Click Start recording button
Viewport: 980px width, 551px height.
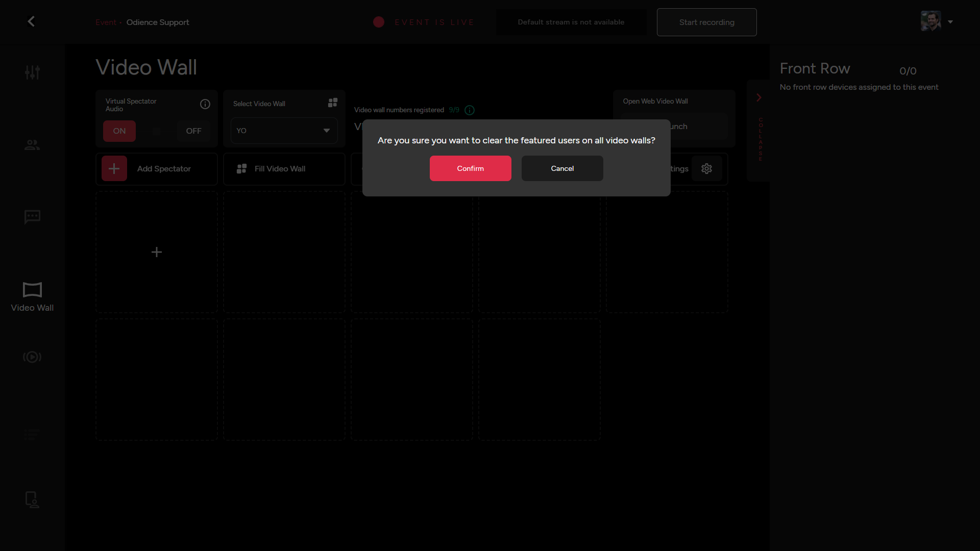[x=706, y=22]
